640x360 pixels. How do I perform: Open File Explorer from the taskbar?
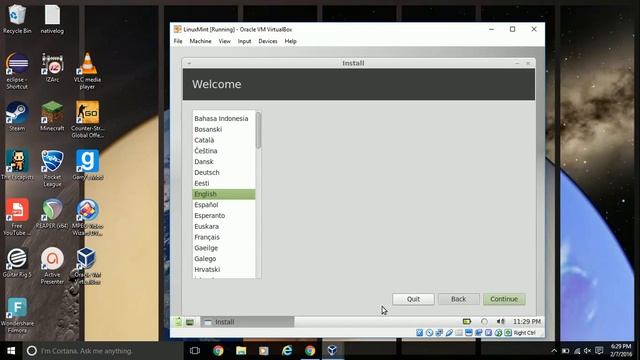point(241,351)
